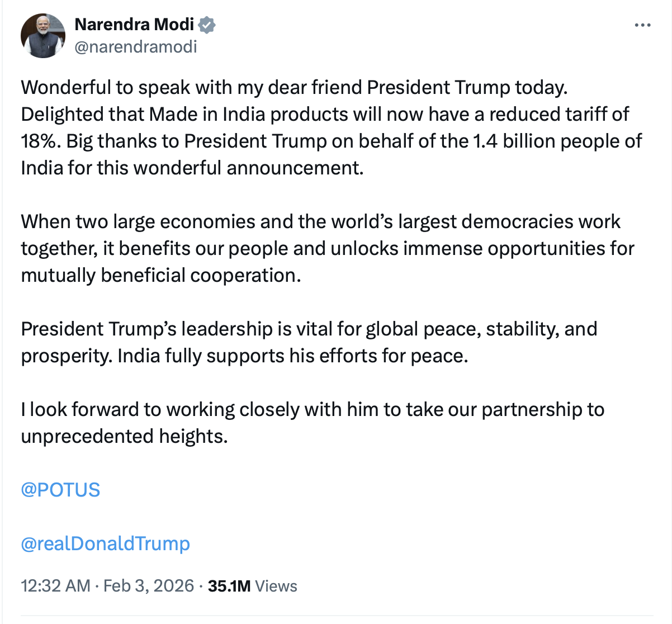Open the @narendramodi handle link

point(136,46)
